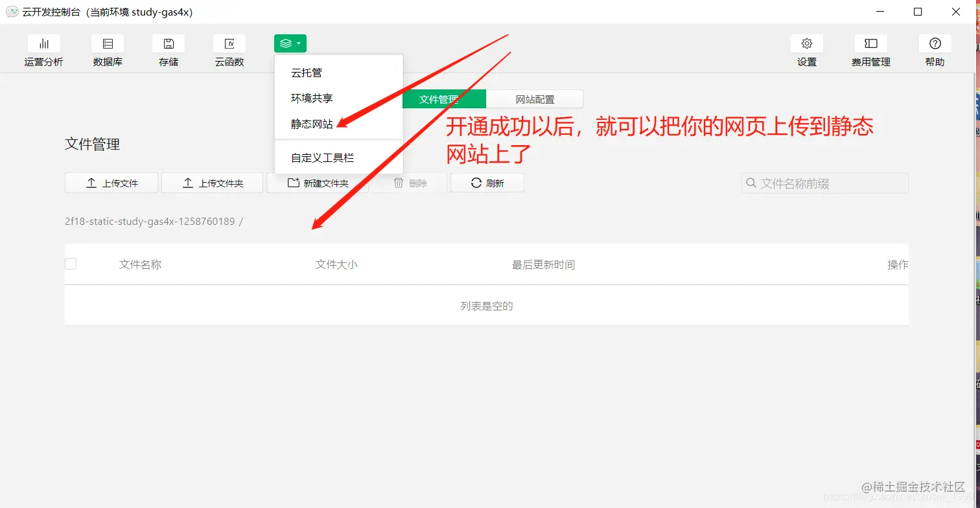Open the 数据库 database icon
980x508 pixels.
(x=108, y=43)
